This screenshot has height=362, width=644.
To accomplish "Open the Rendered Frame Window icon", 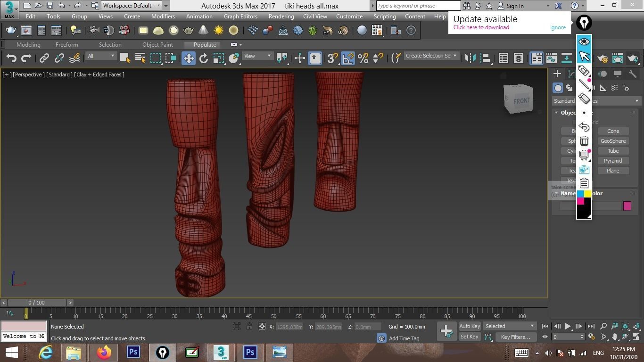I will 617,58.
